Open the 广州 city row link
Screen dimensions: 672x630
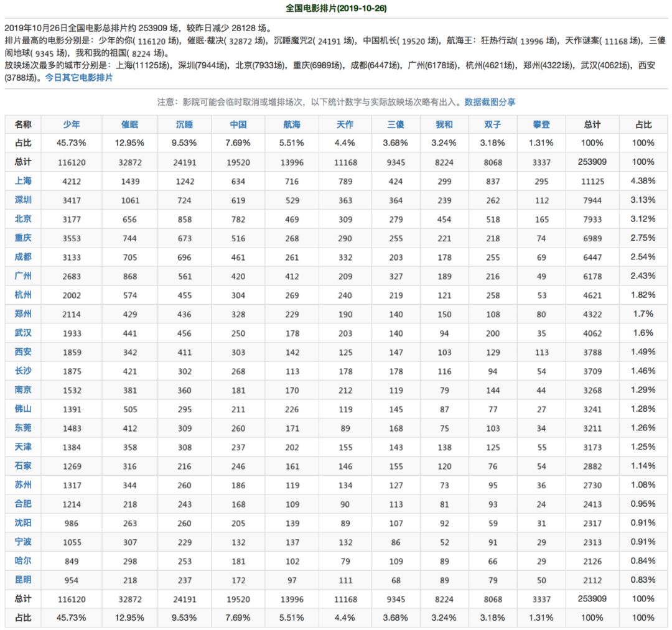click(23, 276)
